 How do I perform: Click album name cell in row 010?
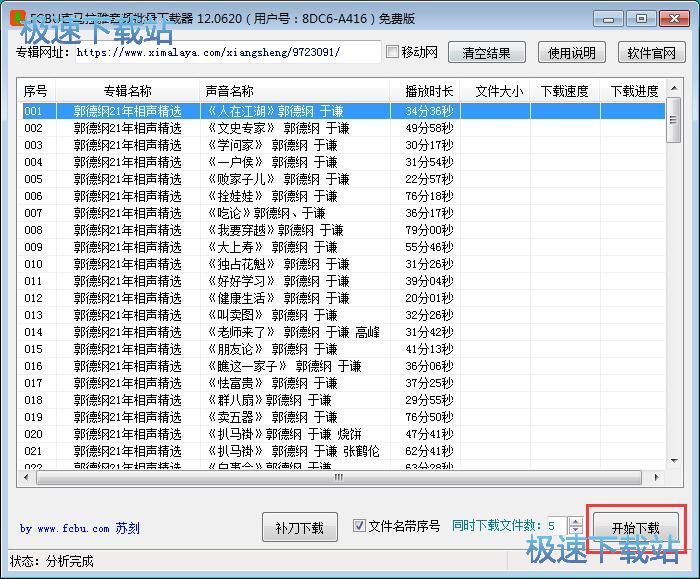point(128,264)
